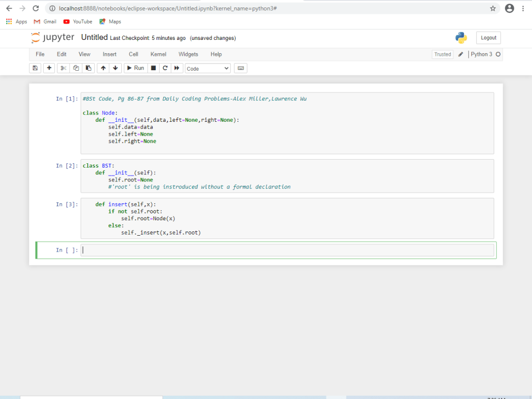Click the Trusted notebook indicator

(443, 54)
